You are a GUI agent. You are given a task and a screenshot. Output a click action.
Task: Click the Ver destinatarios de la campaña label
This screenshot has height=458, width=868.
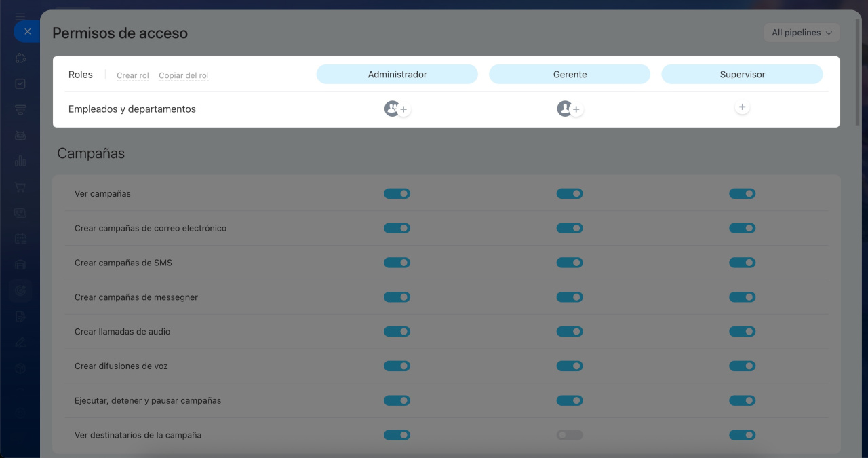[x=138, y=435]
